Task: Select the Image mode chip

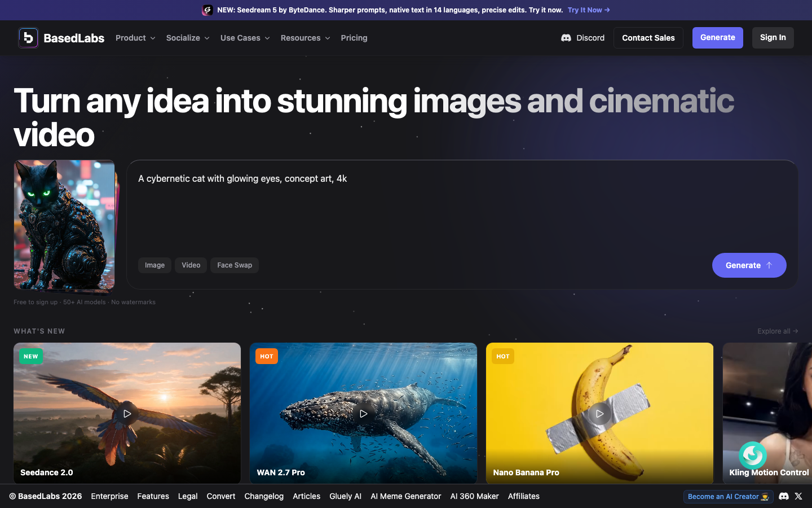Action: [x=155, y=265]
